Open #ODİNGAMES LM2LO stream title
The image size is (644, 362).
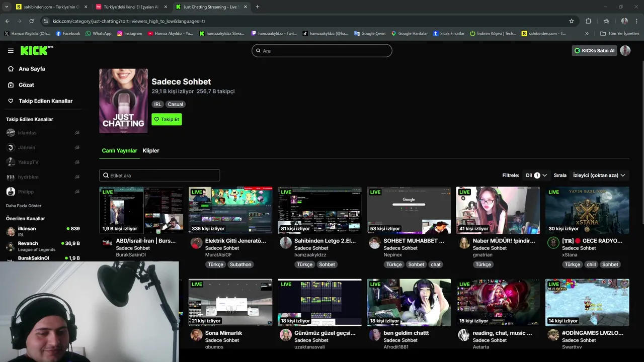[x=593, y=333]
